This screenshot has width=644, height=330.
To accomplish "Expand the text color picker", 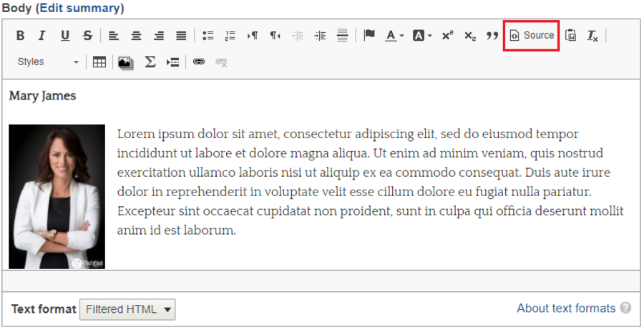I will pyautogui.click(x=395, y=36).
